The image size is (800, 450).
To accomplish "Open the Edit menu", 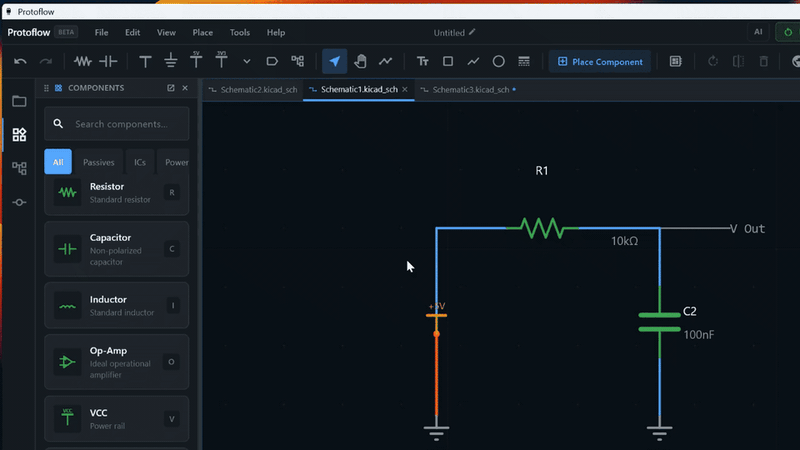I will [x=133, y=33].
